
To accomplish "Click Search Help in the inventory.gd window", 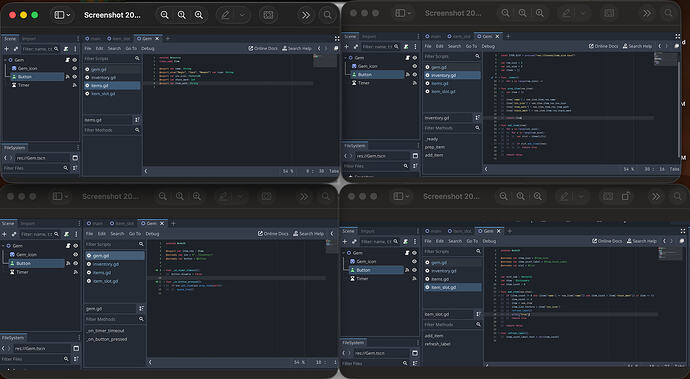I will (637, 46).
